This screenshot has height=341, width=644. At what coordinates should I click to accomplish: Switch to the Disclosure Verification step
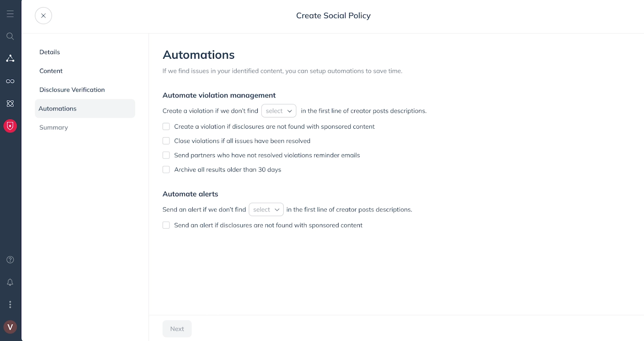[72, 90]
